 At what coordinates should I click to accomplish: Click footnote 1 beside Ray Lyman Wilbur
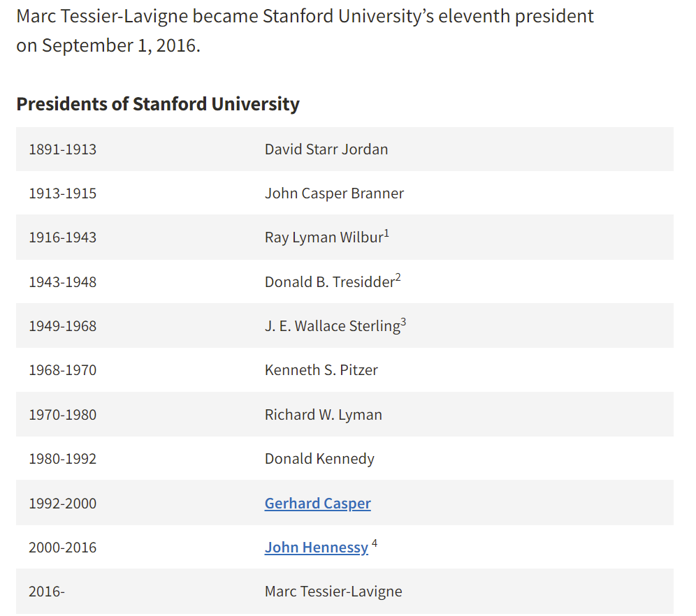386,234
